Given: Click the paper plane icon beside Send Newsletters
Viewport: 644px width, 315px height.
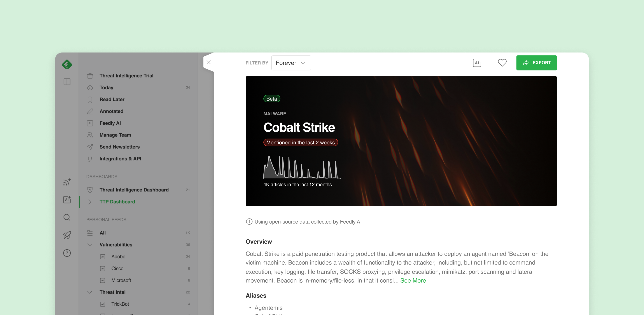Looking at the screenshot, I should point(90,147).
